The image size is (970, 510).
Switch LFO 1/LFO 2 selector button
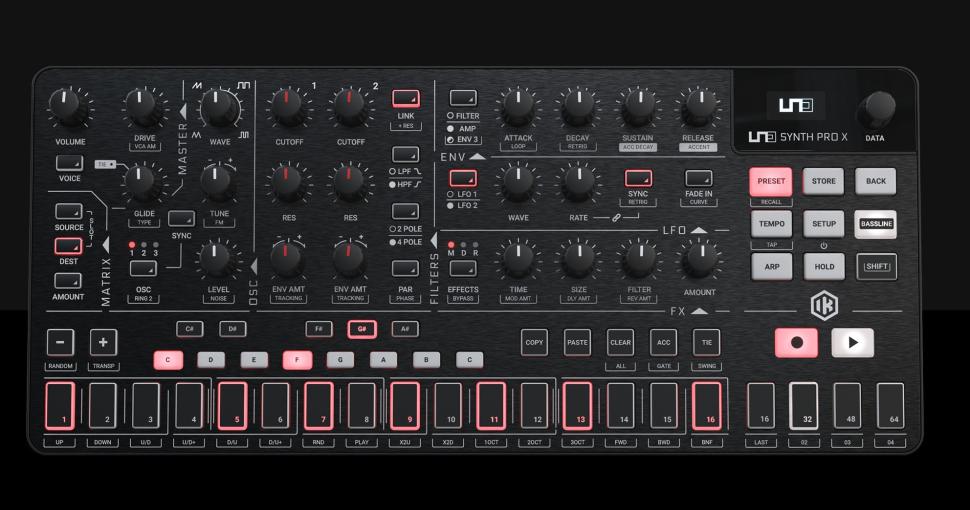tap(463, 178)
